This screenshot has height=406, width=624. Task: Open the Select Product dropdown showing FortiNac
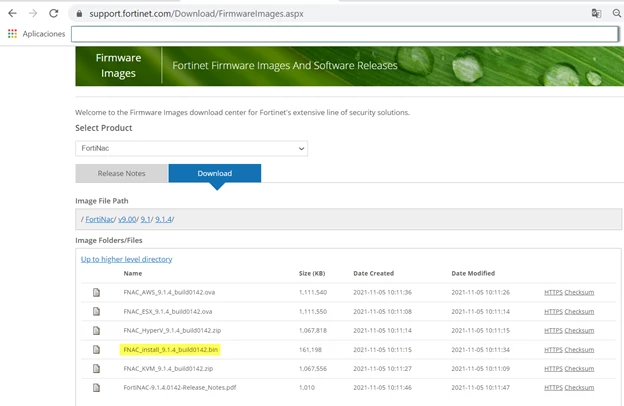(x=191, y=148)
